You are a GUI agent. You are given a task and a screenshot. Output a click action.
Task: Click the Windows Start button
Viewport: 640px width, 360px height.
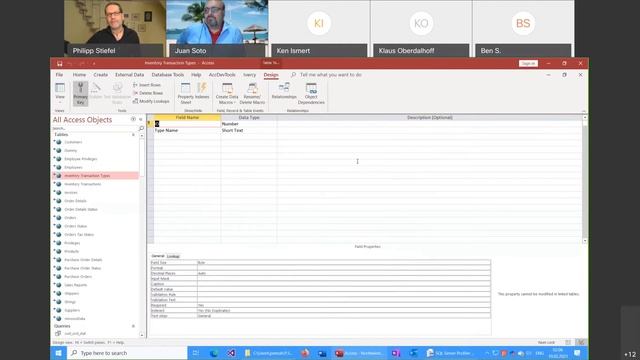[58, 353]
